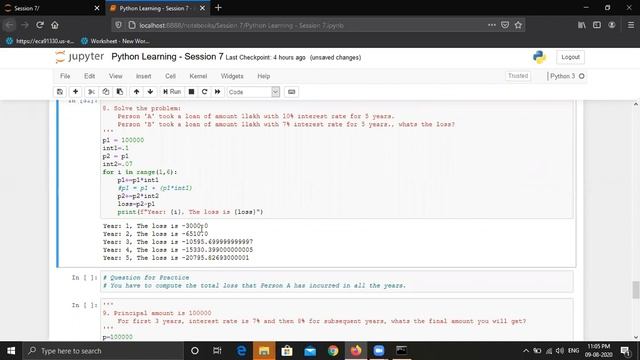Open Google Chrome from the taskbar
Screen dimensions: 640x360
tap(333, 351)
